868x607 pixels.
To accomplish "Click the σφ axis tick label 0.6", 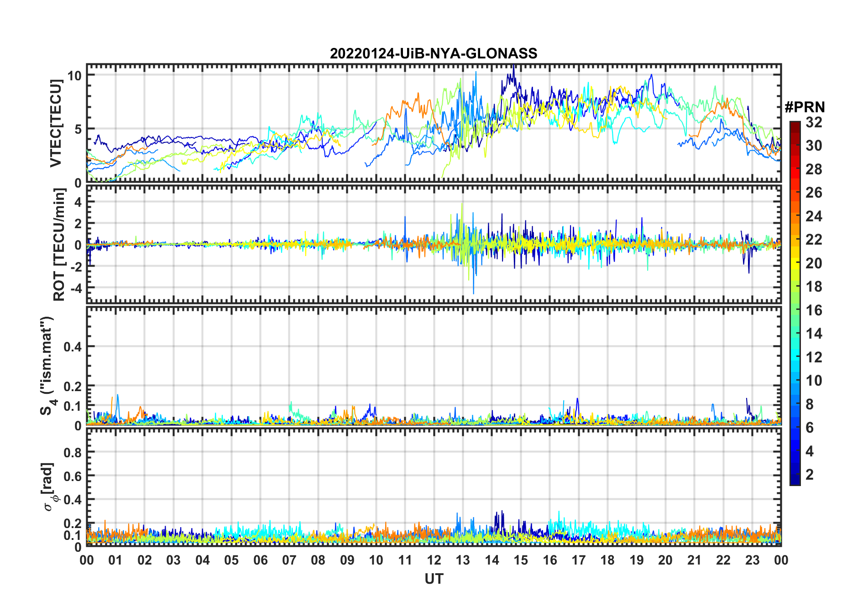I will [x=73, y=476].
